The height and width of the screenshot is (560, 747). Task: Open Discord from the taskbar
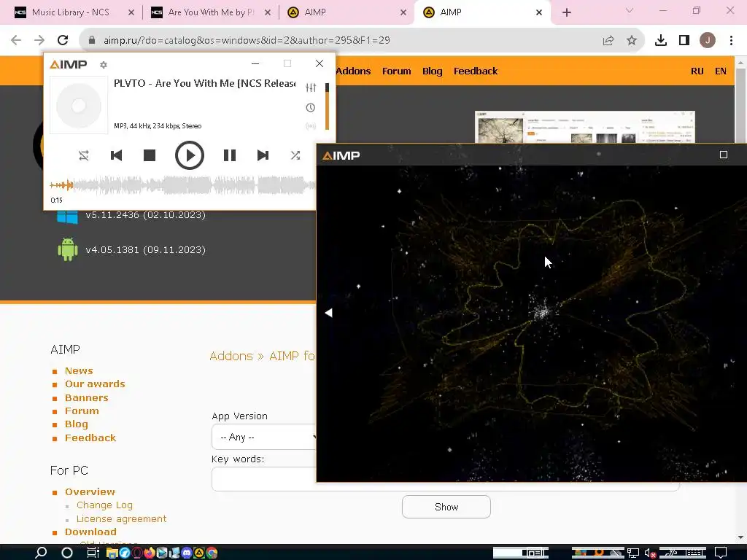point(186,553)
